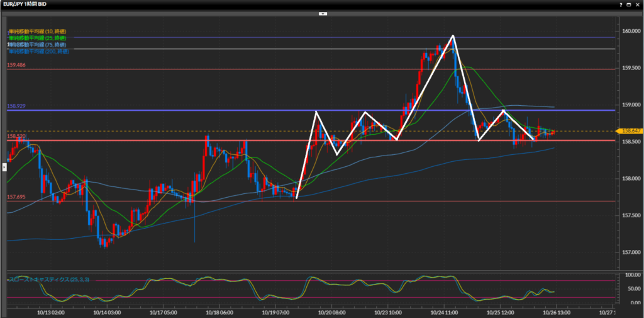
Task: Select the 25-period simple moving average label
Action: pos(38,38)
